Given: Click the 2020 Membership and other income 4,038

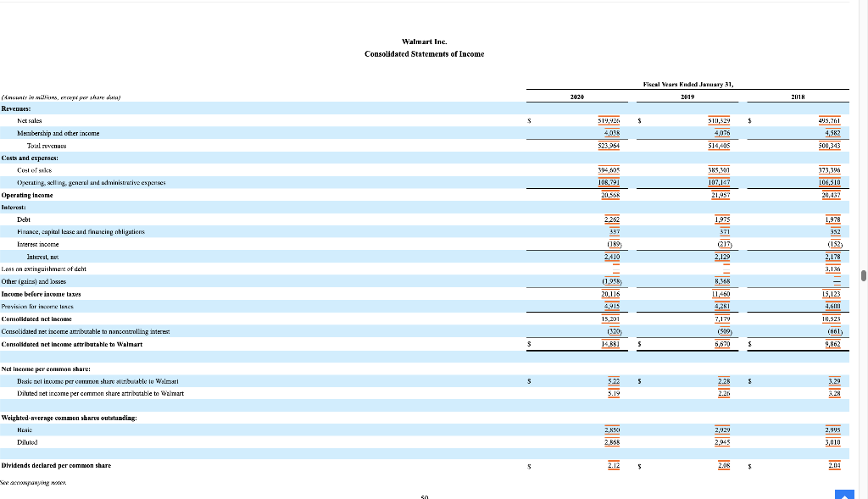Looking at the screenshot, I should pos(612,133).
